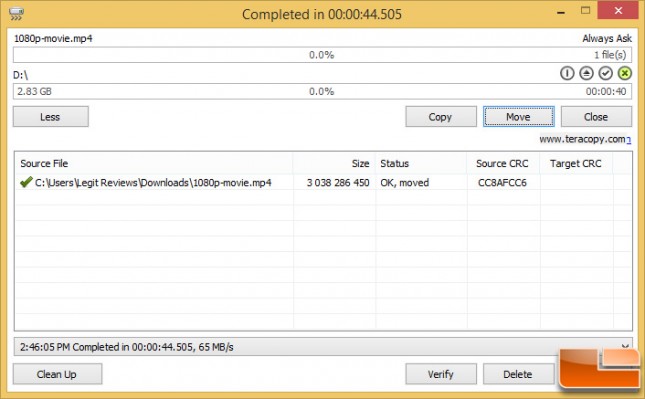Click the Copy button
The image size is (645, 399).
tap(441, 117)
